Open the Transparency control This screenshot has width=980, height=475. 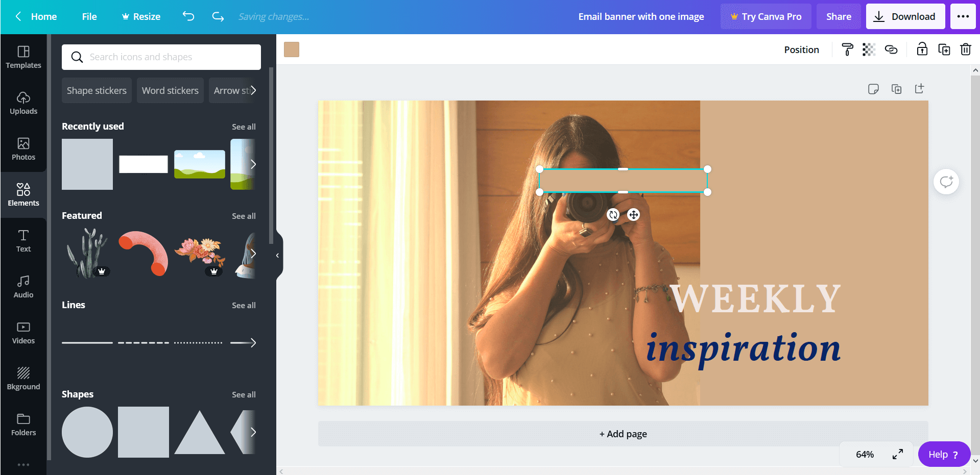869,49
